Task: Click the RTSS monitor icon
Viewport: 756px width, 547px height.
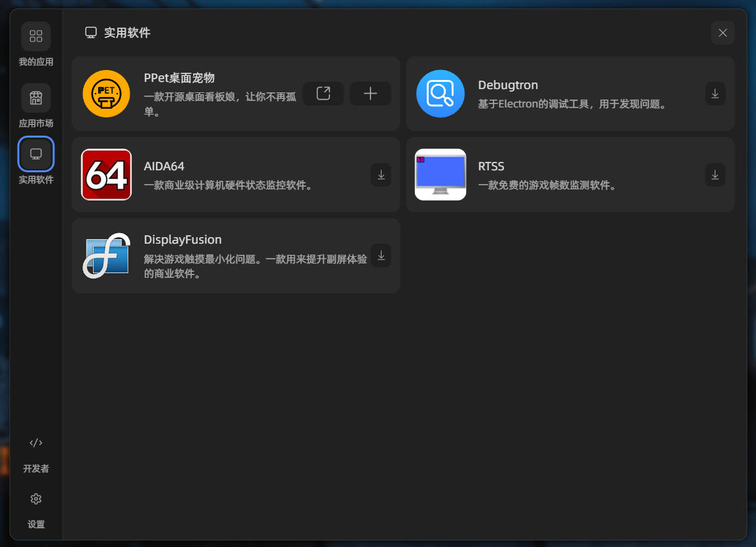Action: tap(440, 175)
